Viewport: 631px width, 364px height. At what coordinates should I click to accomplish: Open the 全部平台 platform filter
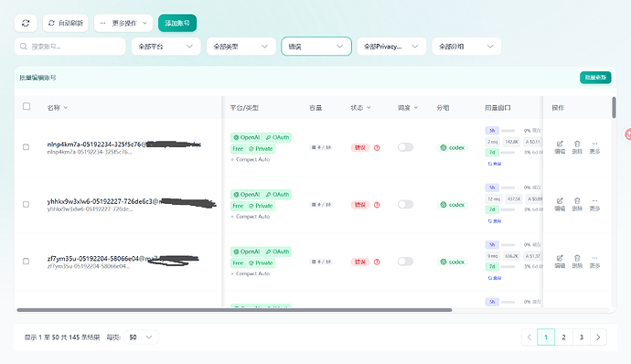point(166,47)
